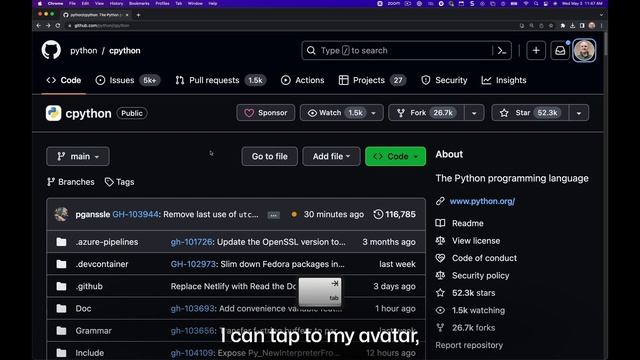Click the browser back arrow
The width and height of the screenshot is (640, 360).
(39, 25)
